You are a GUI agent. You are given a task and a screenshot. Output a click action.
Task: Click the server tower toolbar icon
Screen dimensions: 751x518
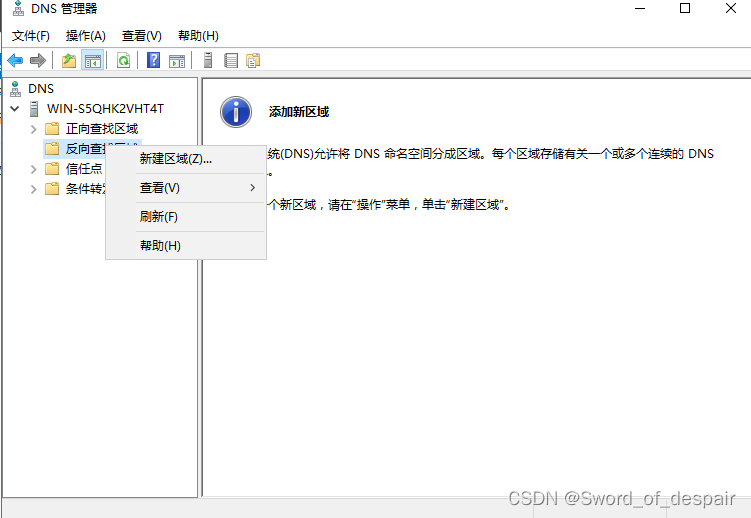click(208, 60)
